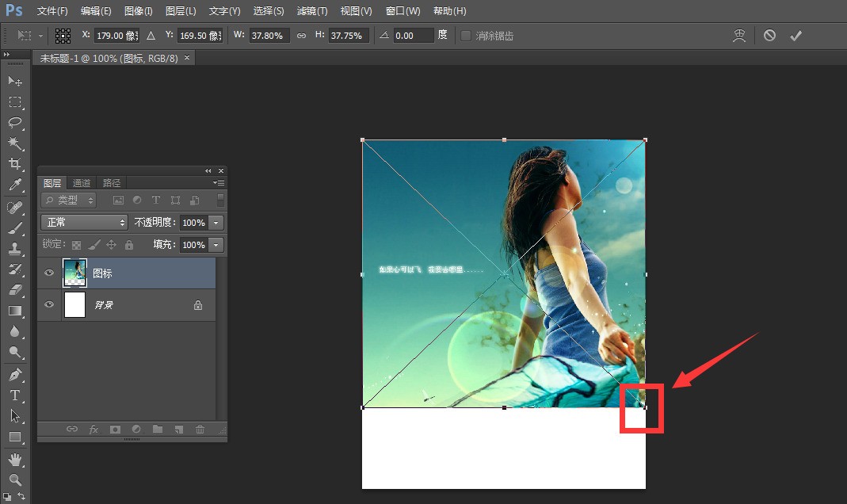Switch to warp mode button
This screenshot has width=847, height=504.
click(x=739, y=36)
